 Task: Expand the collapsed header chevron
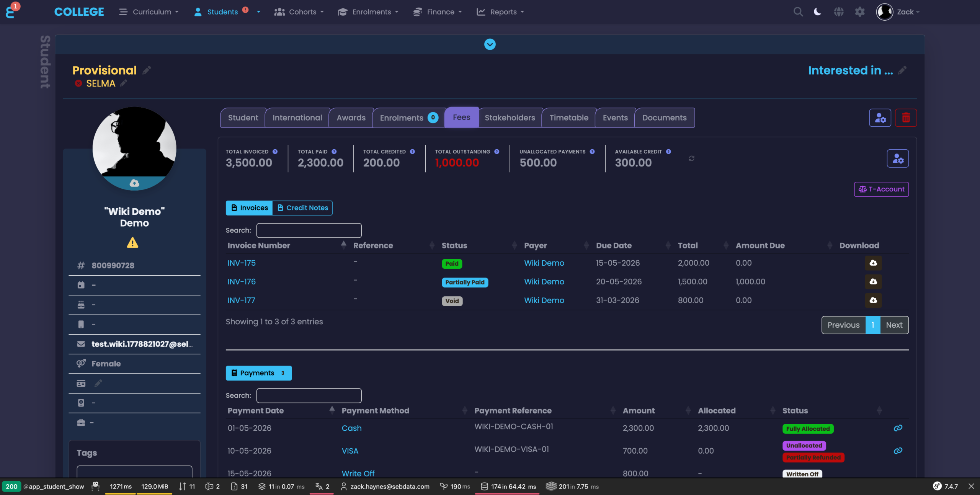point(490,44)
